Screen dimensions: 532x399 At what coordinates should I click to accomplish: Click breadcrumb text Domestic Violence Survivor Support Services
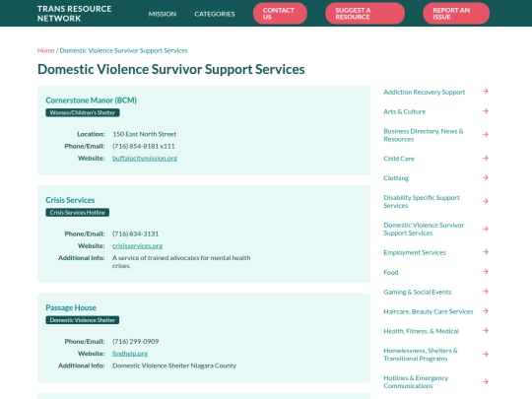point(123,50)
